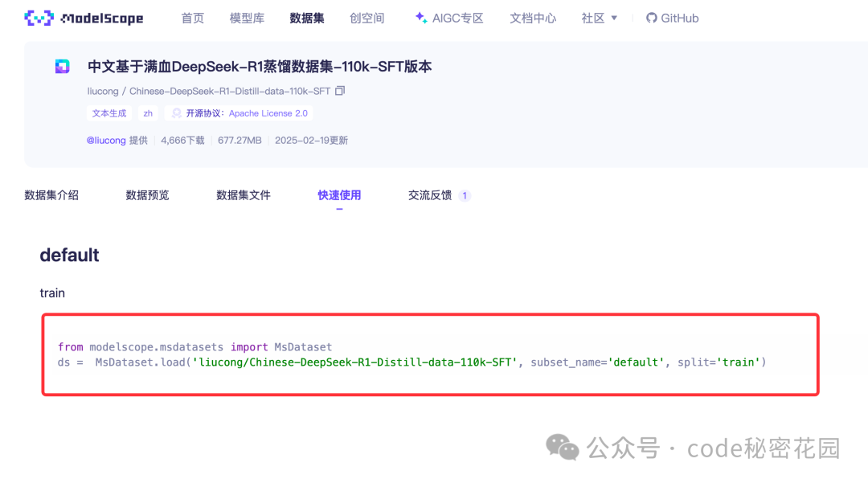Click the dataset title heading
Viewport: 868px width, 483px height.
[x=260, y=67]
